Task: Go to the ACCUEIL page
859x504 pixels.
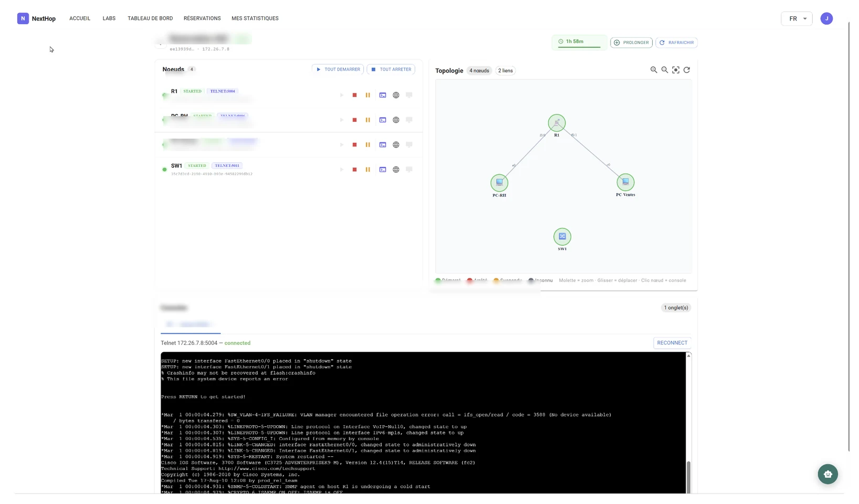Action: click(80, 18)
